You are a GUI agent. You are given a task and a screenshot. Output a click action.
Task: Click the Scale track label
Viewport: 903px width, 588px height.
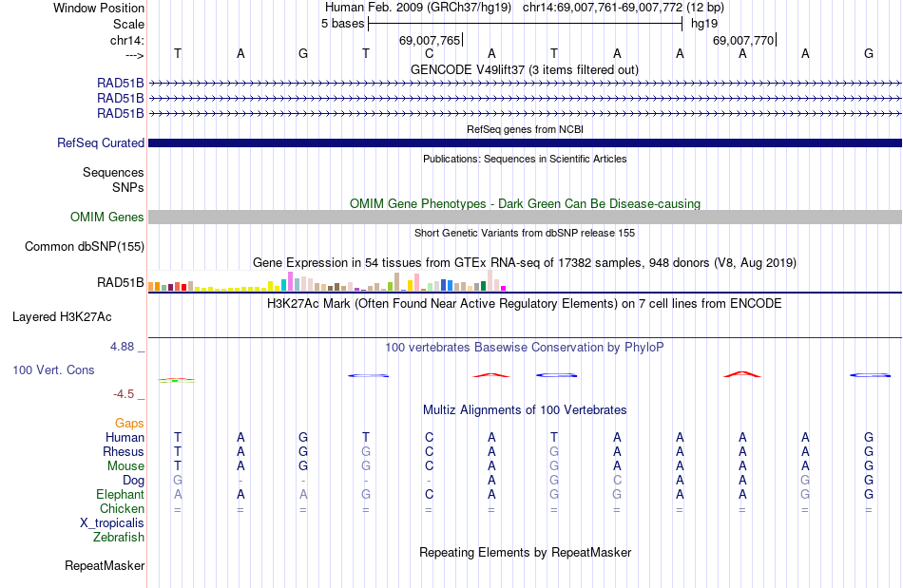point(128,24)
